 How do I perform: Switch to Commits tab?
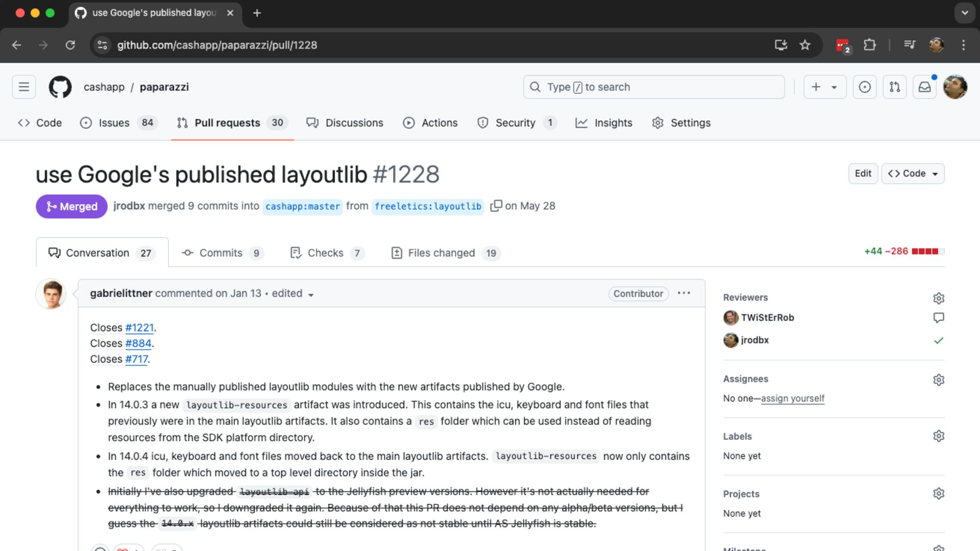tap(223, 253)
